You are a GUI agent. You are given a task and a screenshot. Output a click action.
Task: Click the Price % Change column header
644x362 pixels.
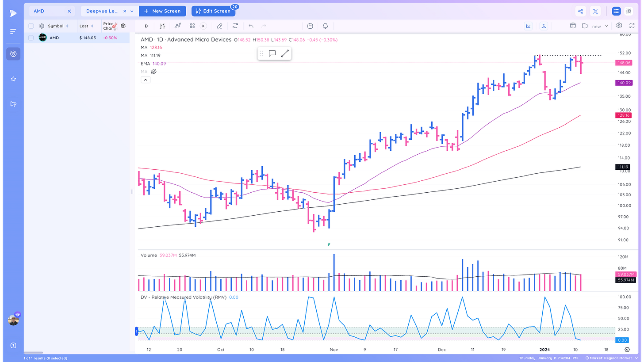[109, 26]
